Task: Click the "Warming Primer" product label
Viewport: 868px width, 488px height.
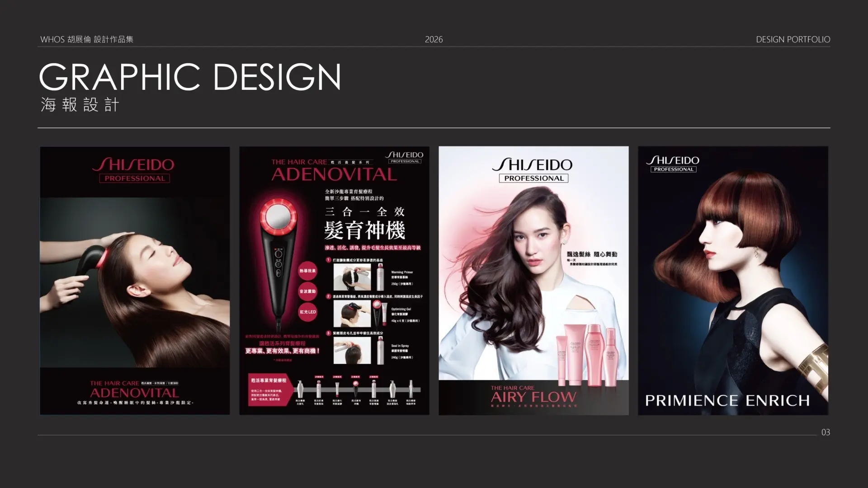Action: click(402, 272)
